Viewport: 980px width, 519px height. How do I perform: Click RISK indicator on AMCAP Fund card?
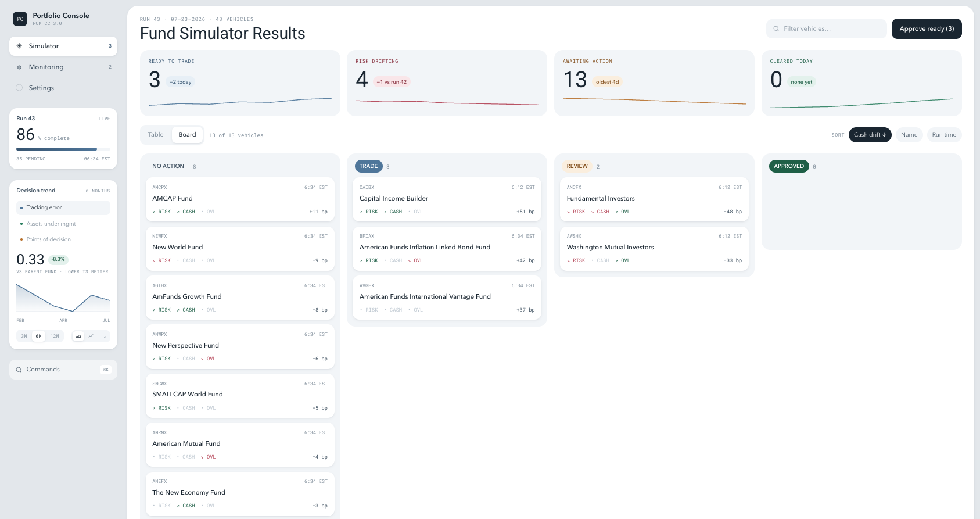coord(161,212)
